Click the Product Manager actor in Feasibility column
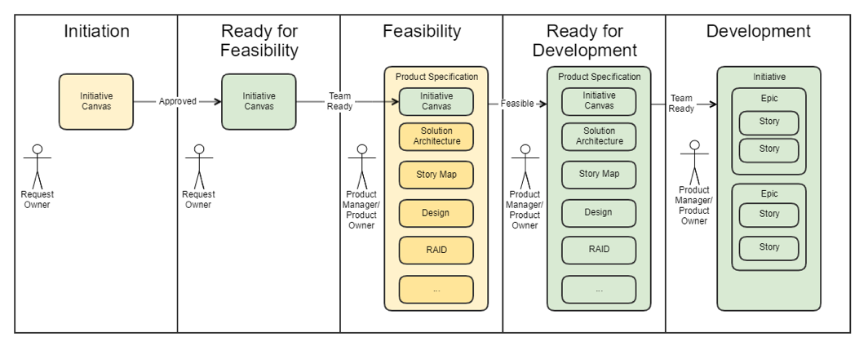This screenshot has height=346, width=868. (361, 166)
